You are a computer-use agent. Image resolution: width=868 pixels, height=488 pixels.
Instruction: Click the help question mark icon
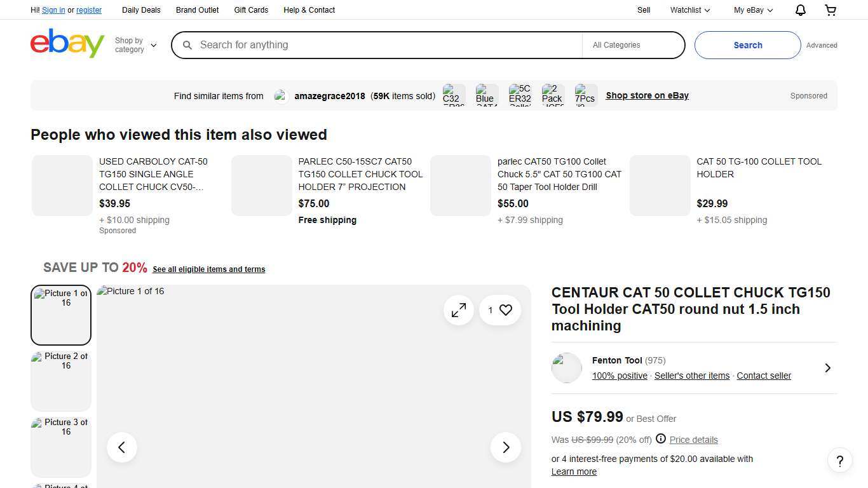point(839,460)
